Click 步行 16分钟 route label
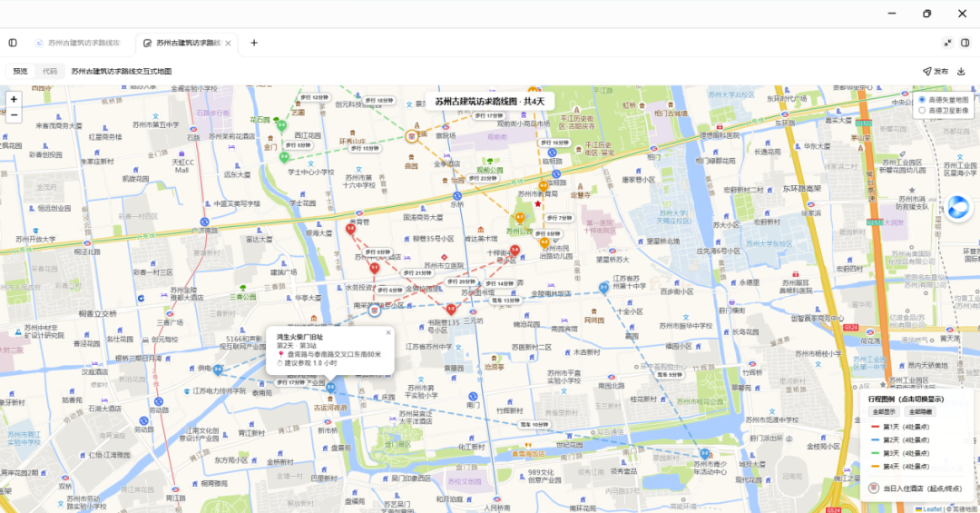This screenshot has width=980, height=513. coord(554,143)
